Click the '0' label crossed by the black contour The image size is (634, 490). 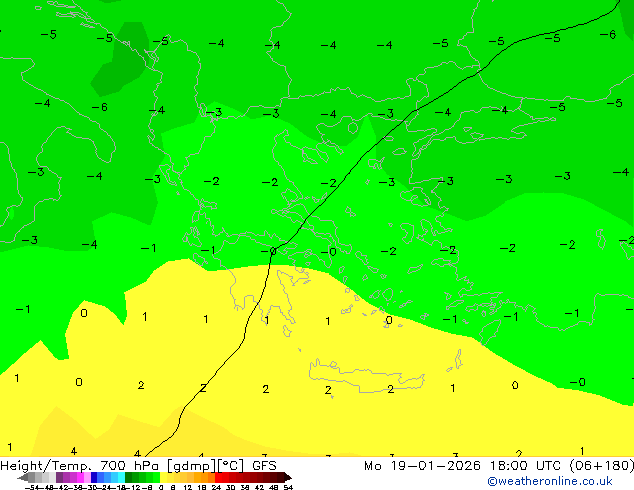tap(270, 251)
